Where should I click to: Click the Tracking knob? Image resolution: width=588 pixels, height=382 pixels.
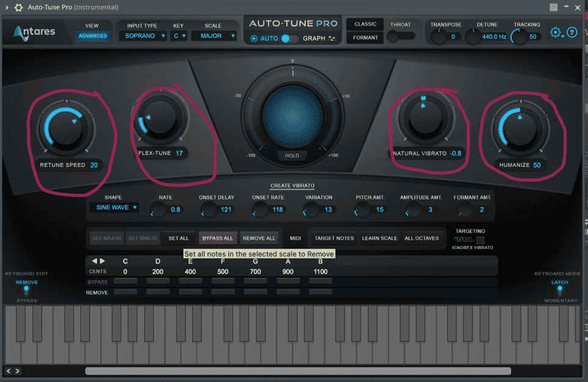[x=519, y=37]
